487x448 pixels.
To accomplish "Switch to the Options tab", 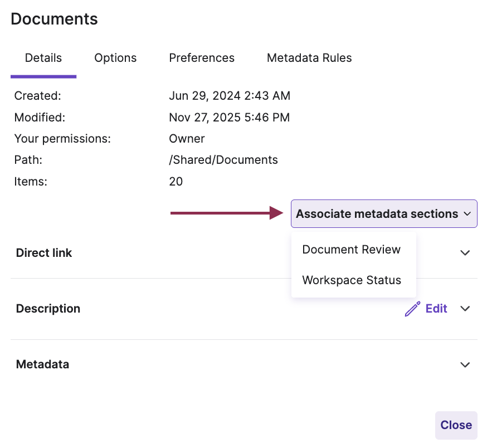I will 115,58.
